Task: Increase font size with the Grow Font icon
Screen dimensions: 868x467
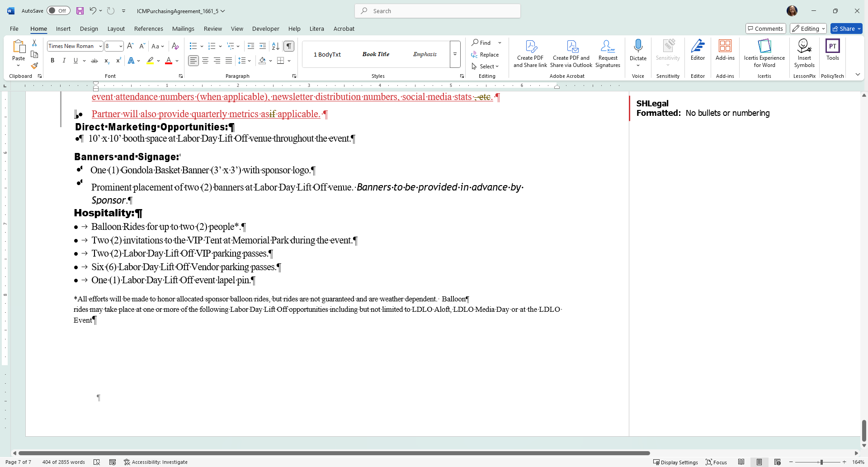Action: 130,46
